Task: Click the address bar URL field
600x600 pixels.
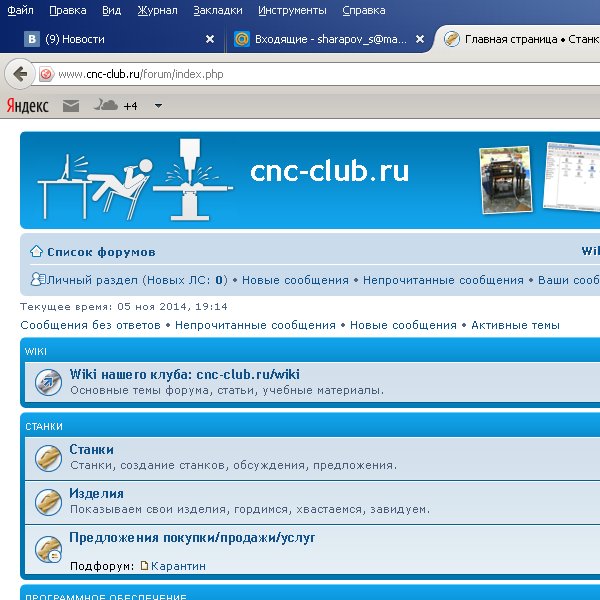Action: [x=327, y=74]
